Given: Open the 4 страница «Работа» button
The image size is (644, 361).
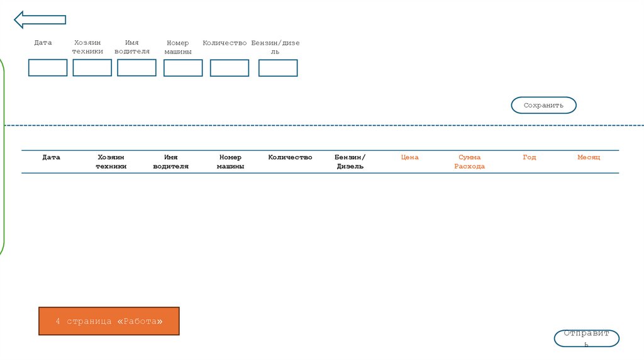Looking at the screenshot, I should pos(109,321).
